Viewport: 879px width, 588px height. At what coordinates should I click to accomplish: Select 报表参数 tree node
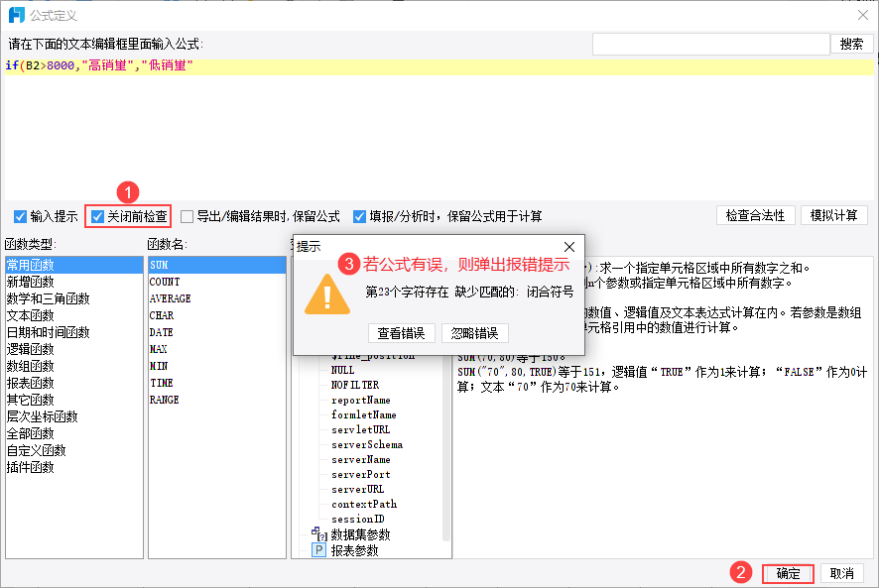354,550
